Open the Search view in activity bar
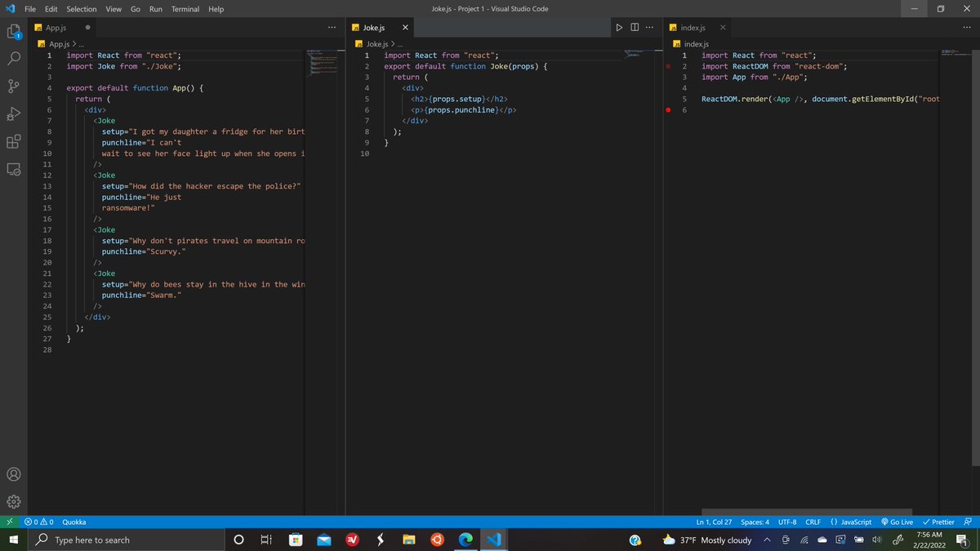The height and width of the screenshot is (551, 980). pyautogui.click(x=14, y=59)
